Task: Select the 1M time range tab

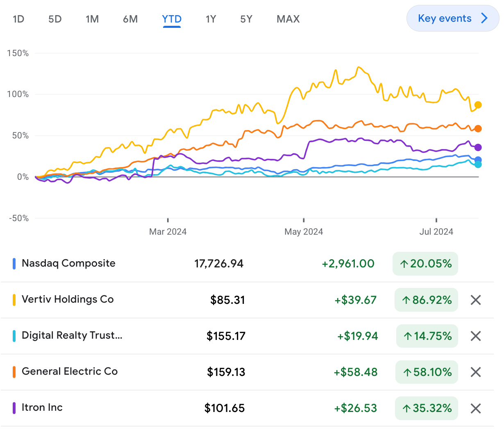Action: coord(92,19)
